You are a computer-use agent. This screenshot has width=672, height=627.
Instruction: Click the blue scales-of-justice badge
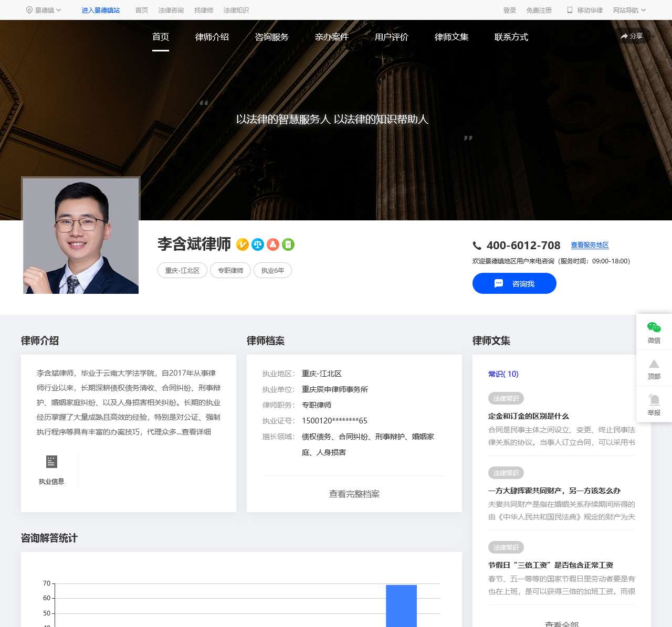258,245
